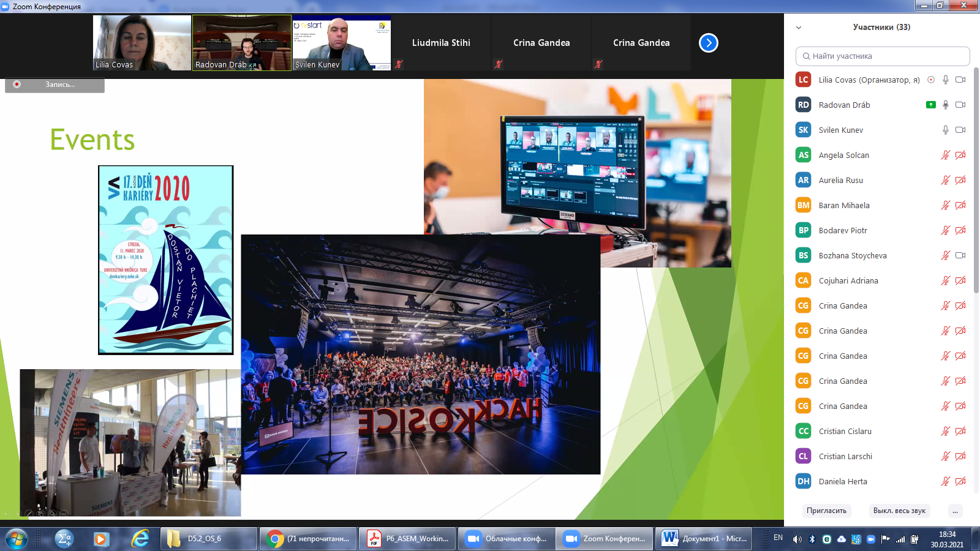The height and width of the screenshot is (551, 980).
Task: Select participant Svilen Kunev name
Action: [840, 130]
